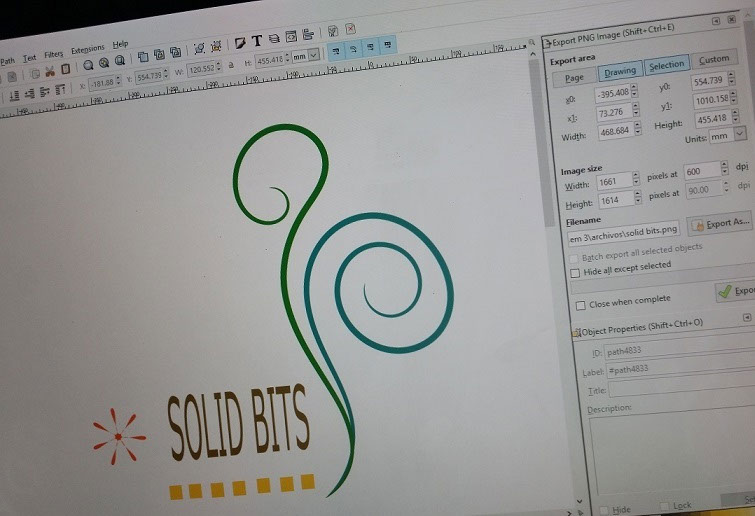This screenshot has height=516, width=755.
Task: Open the Extensions menu
Action: [88, 50]
